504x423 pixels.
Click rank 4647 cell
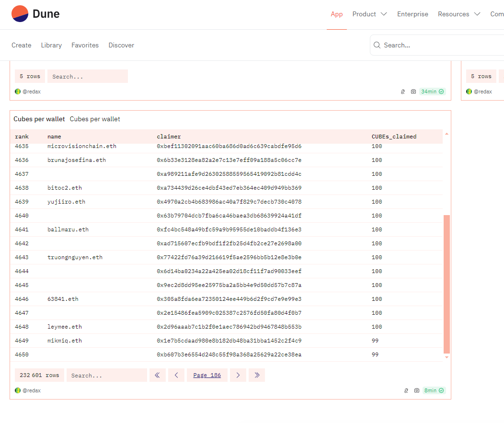22,313
